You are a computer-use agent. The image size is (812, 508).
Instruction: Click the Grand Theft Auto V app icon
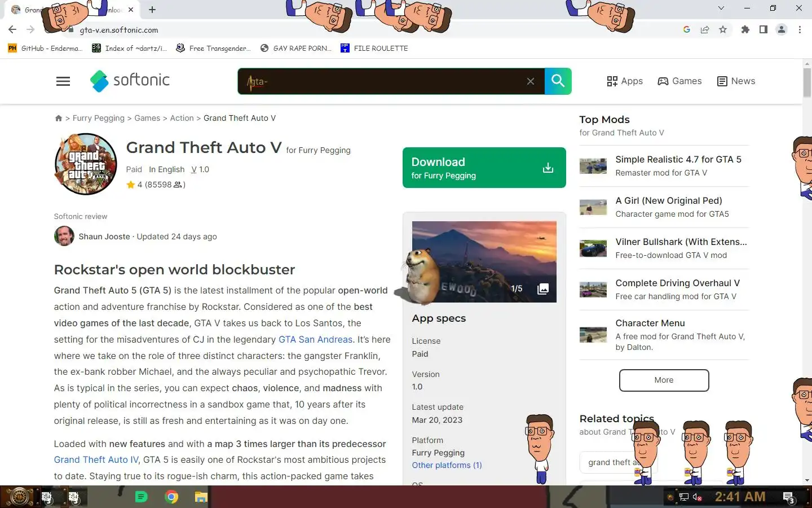pyautogui.click(x=86, y=164)
